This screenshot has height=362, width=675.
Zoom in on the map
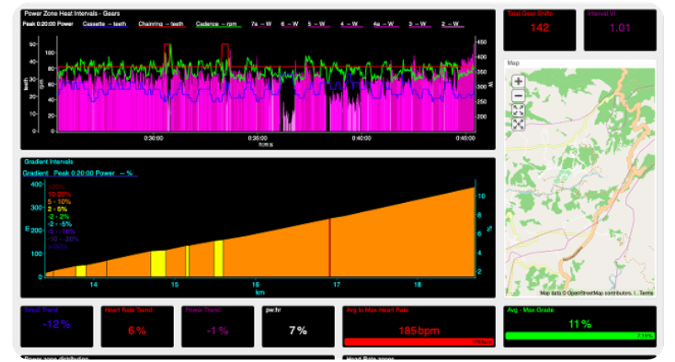click(518, 81)
